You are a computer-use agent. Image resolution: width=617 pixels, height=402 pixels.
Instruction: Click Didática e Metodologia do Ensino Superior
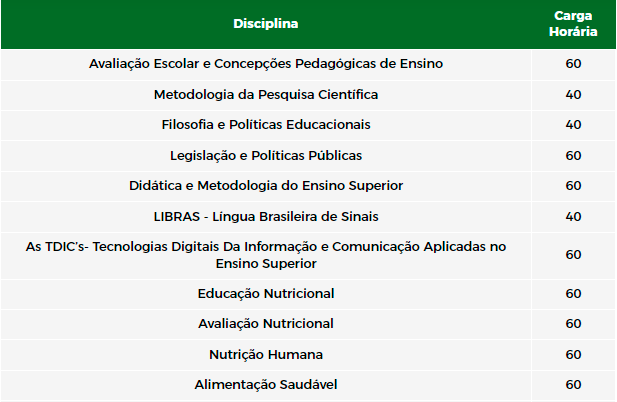pyautogui.click(x=266, y=186)
